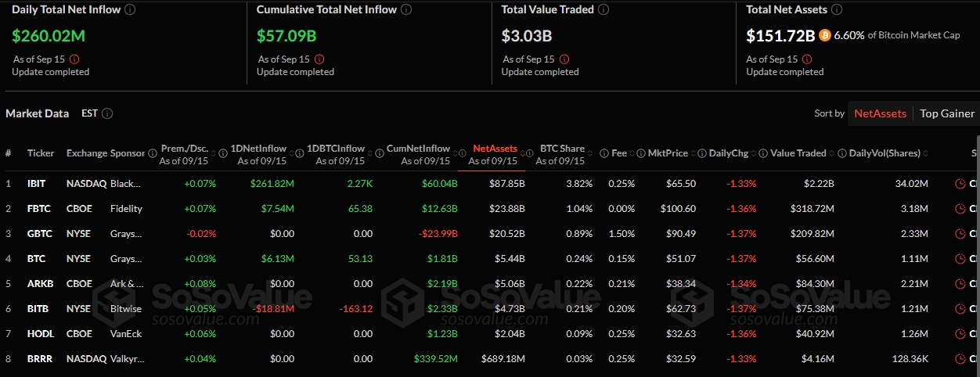
Task: Click the red alert icon under Cumulative Total Net Inflow
Action: [x=319, y=59]
